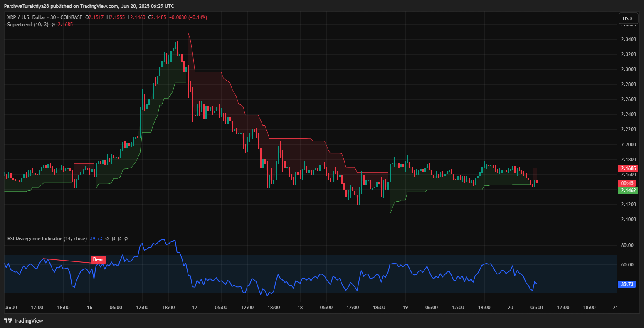Click the 80.00 level on RSI scale
This screenshot has height=328, width=644.
pyautogui.click(x=627, y=245)
